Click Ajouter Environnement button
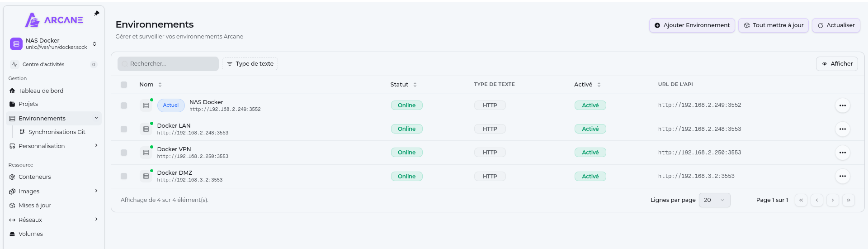Viewport: 868px width, 249px height. pos(692,25)
